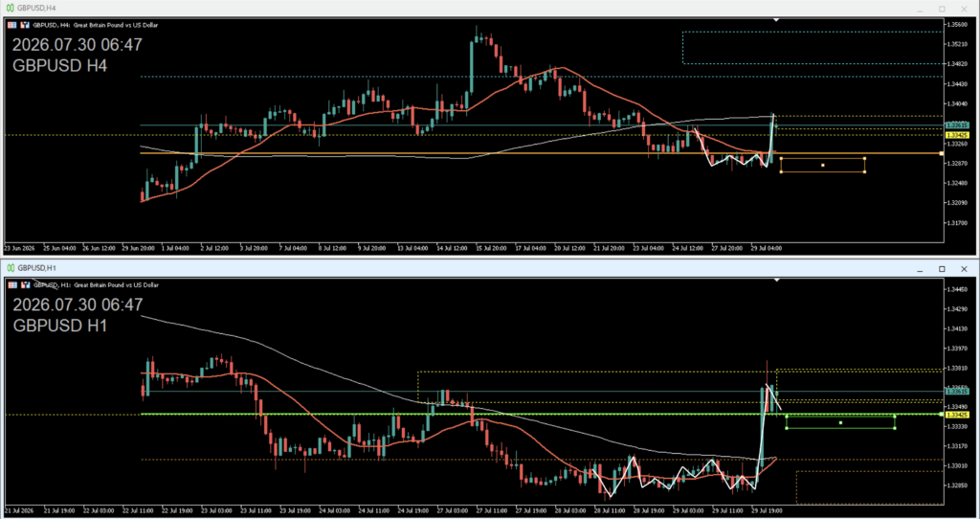The width and height of the screenshot is (980, 519).
Task: Select the '2026.07.30 06:47' label on H1 chart
Action: click(x=77, y=305)
